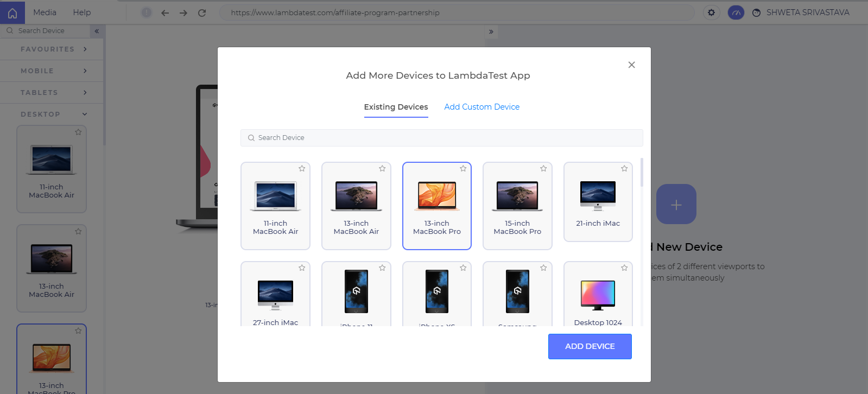Star the 11-inch MacBook Air card in dialog

coord(302,169)
